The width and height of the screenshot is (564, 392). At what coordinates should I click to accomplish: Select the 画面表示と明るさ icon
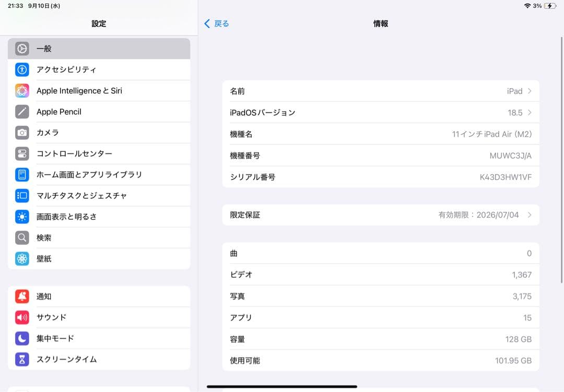pos(21,217)
